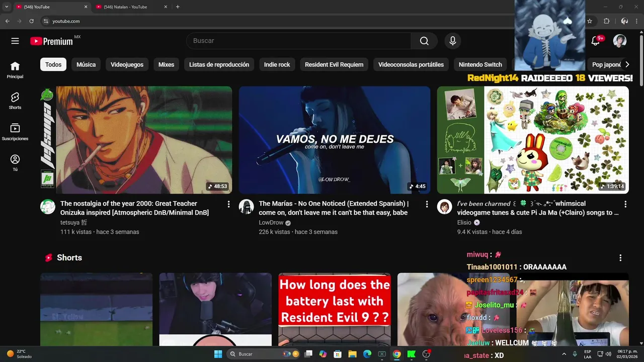Viewport: 644px width, 362px height.
Task: Open 'The nostalgia of the year 2000' video title
Action: (134, 208)
